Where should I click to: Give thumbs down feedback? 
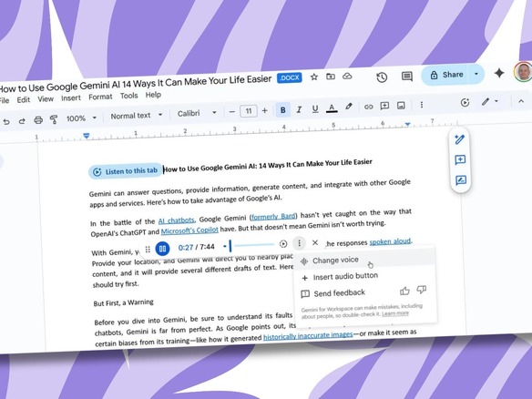pyautogui.click(x=422, y=290)
